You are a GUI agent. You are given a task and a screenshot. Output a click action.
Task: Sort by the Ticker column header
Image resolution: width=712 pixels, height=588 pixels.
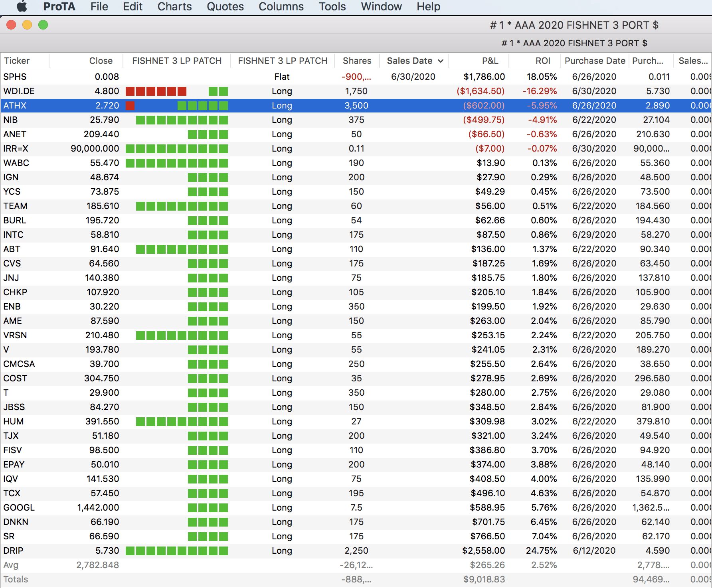tap(17, 61)
